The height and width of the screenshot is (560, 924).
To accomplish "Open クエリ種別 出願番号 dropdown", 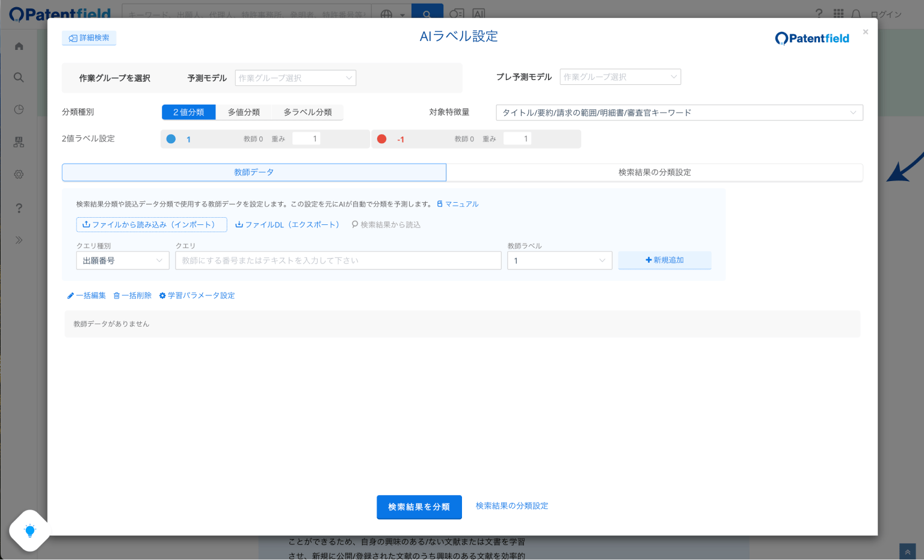I will click(123, 260).
